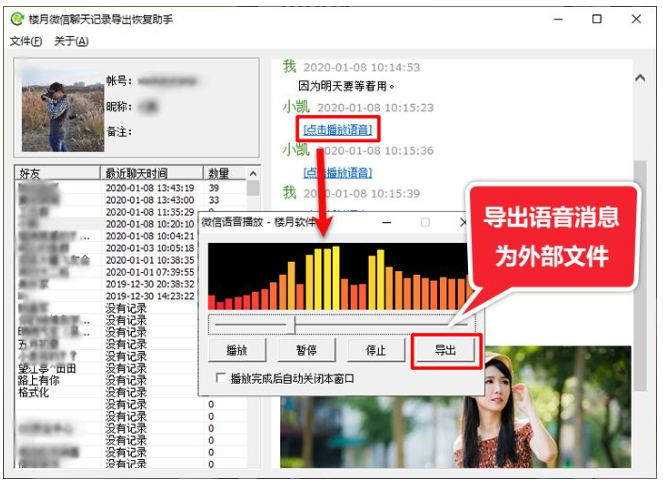Click the voice playback progress slider thumb

pos(291,325)
